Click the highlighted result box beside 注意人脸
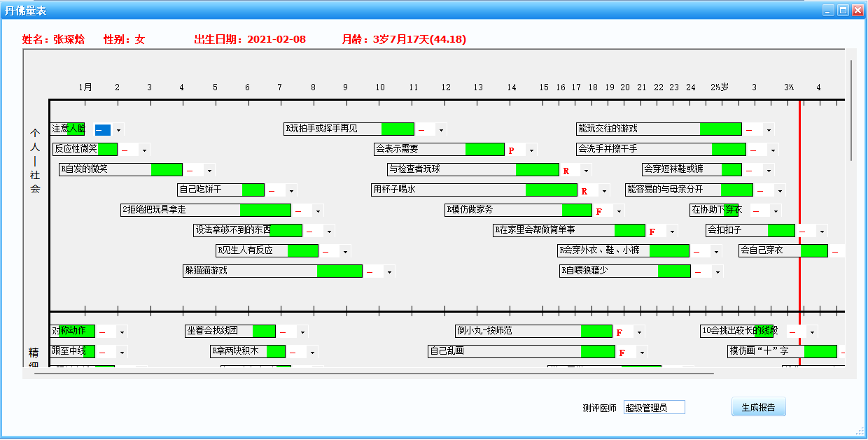 tap(102, 130)
